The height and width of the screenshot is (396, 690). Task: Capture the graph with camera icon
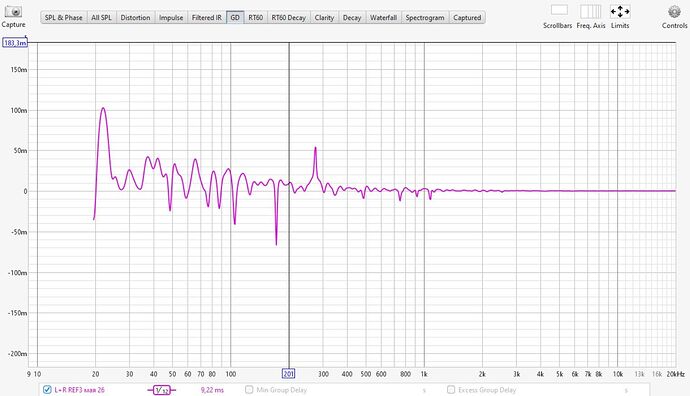pos(13,12)
